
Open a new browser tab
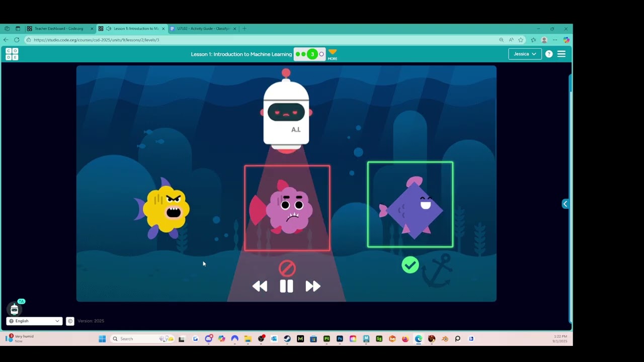tap(245, 29)
